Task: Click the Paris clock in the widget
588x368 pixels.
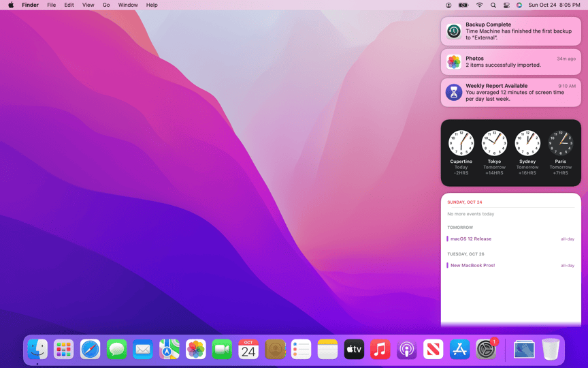Action: pyautogui.click(x=561, y=142)
